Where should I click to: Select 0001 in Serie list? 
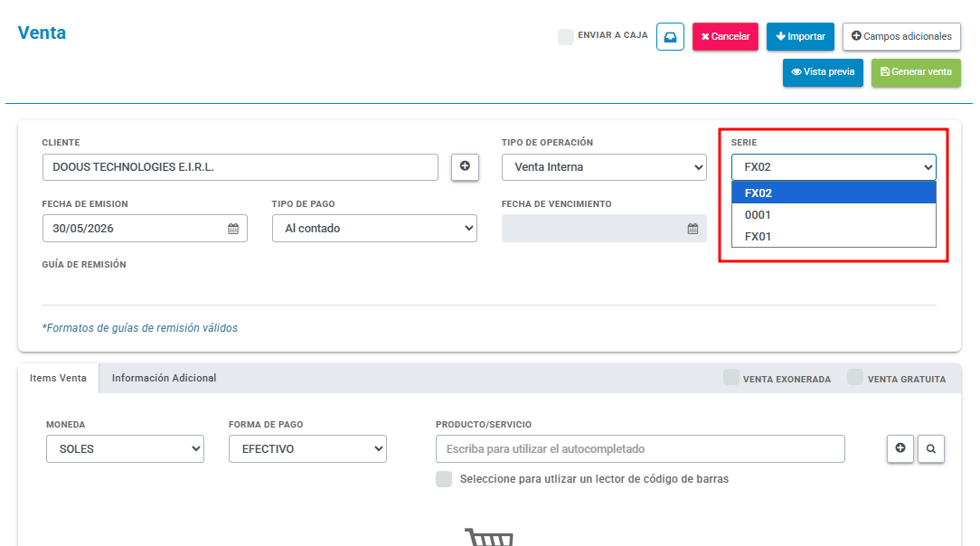click(x=834, y=215)
